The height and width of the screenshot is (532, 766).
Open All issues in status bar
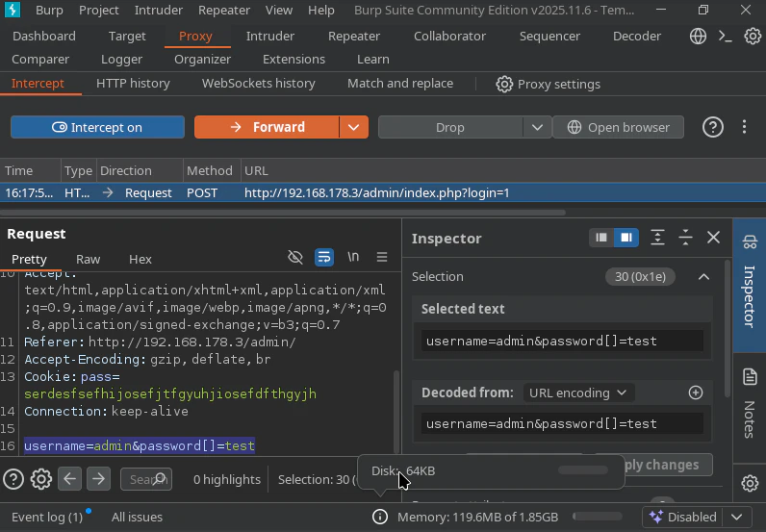pyautogui.click(x=137, y=517)
